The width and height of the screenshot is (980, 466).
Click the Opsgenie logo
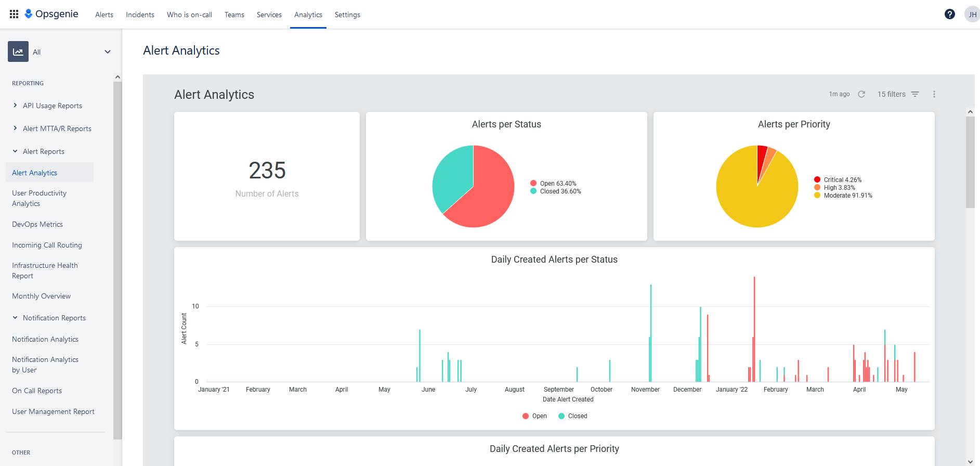pyautogui.click(x=51, y=14)
